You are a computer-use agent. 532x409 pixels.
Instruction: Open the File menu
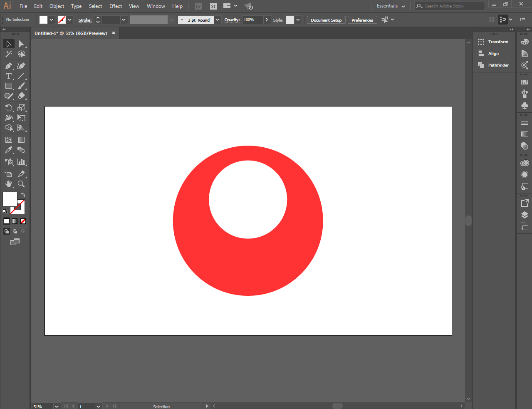tap(23, 6)
